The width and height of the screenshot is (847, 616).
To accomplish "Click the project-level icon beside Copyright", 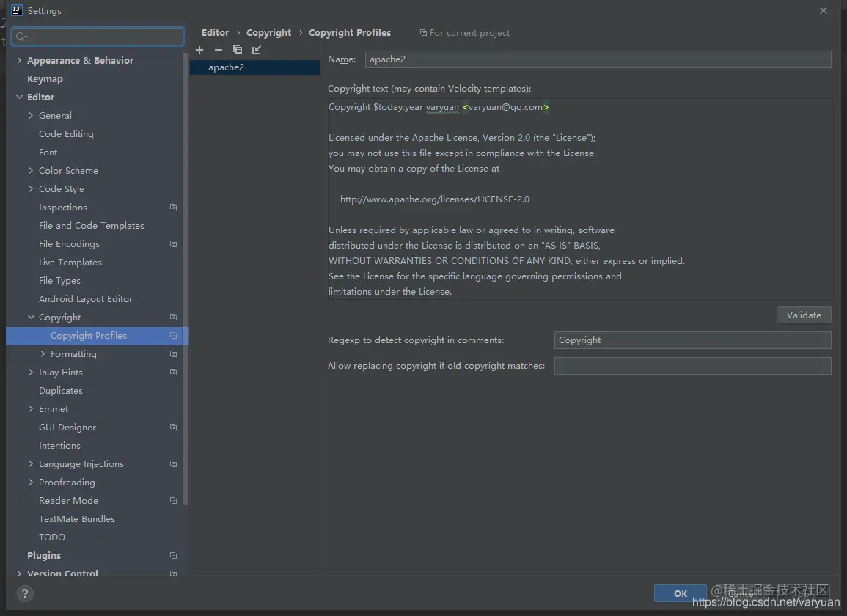I will point(173,318).
